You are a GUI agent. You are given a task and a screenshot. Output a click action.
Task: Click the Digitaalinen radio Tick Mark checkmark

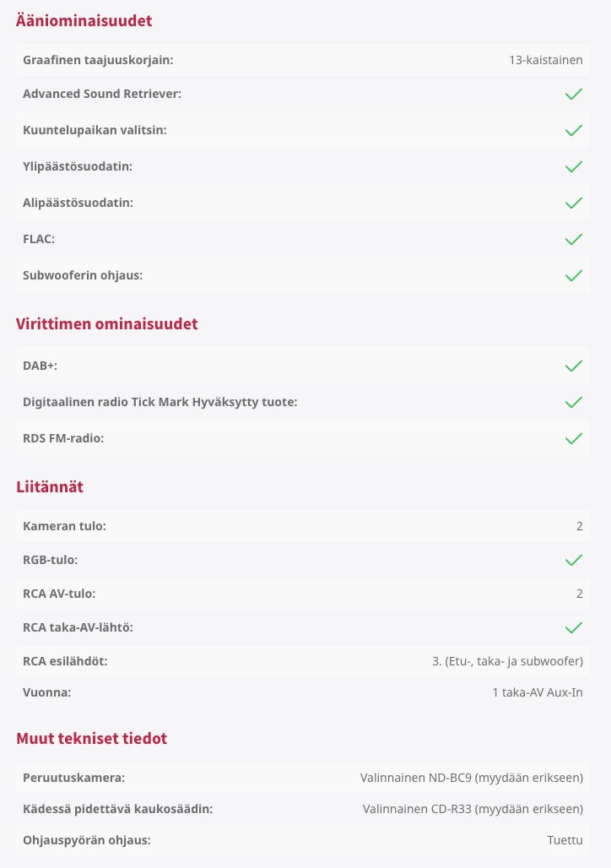[x=574, y=402]
